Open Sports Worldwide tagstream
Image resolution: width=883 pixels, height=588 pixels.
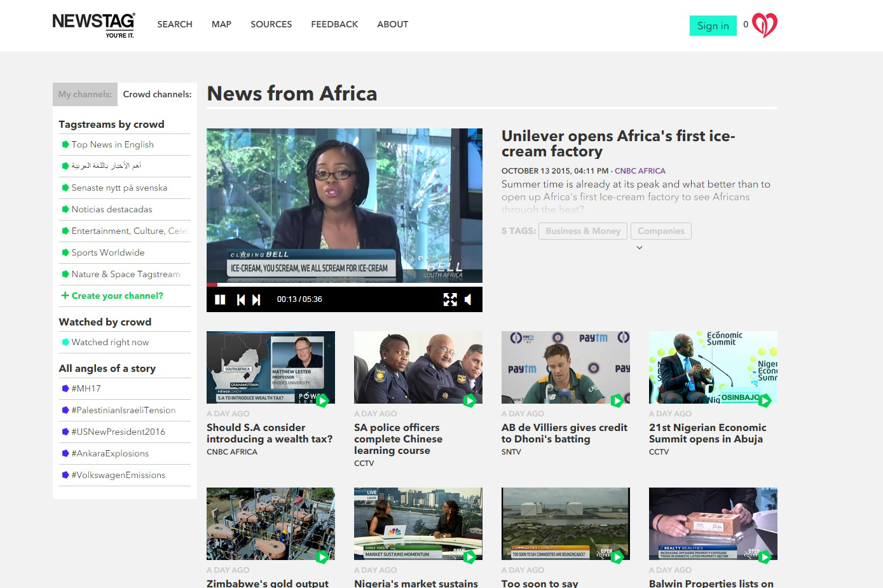point(108,252)
